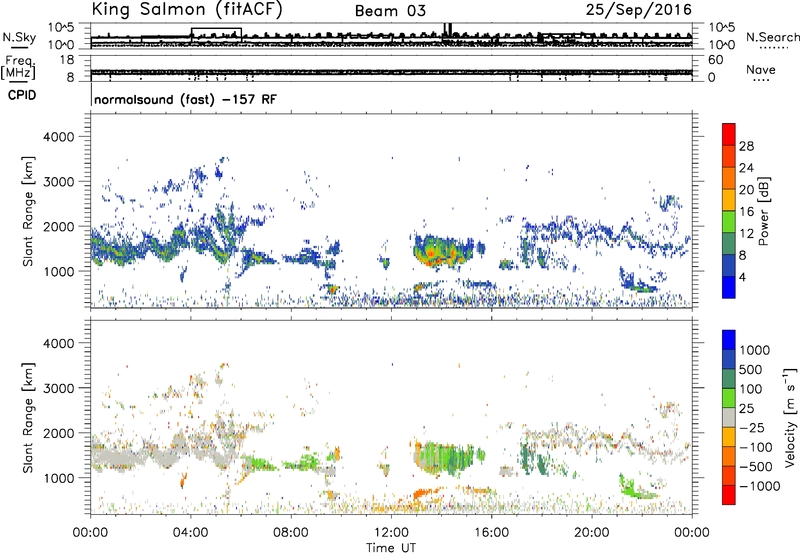Click '1000' on velocity panel range axis

point(59,478)
